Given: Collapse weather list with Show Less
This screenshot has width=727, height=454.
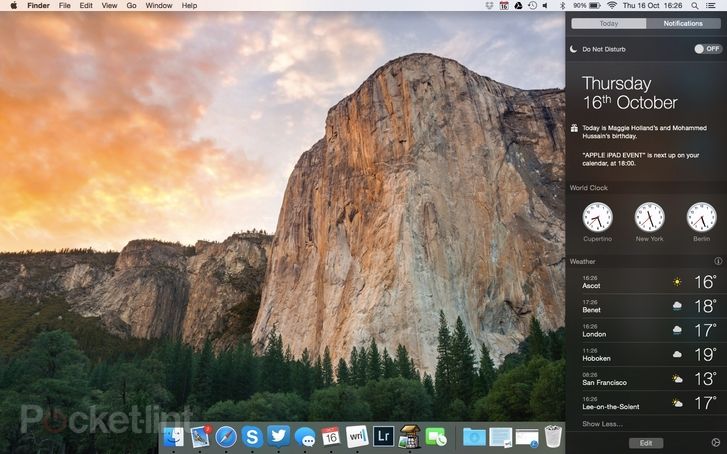Looking at the screenshot, I should 602,424.
